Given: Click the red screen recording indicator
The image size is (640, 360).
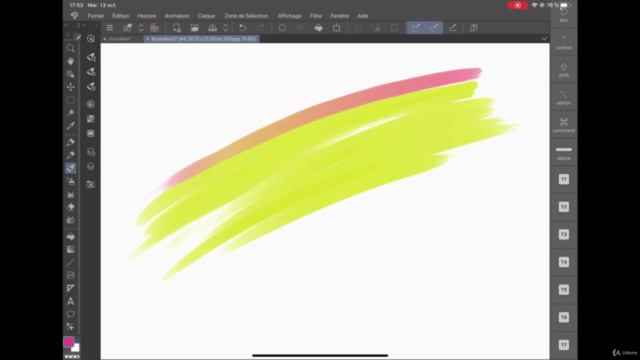Looking at the screenshot, I should coord(517,5).
